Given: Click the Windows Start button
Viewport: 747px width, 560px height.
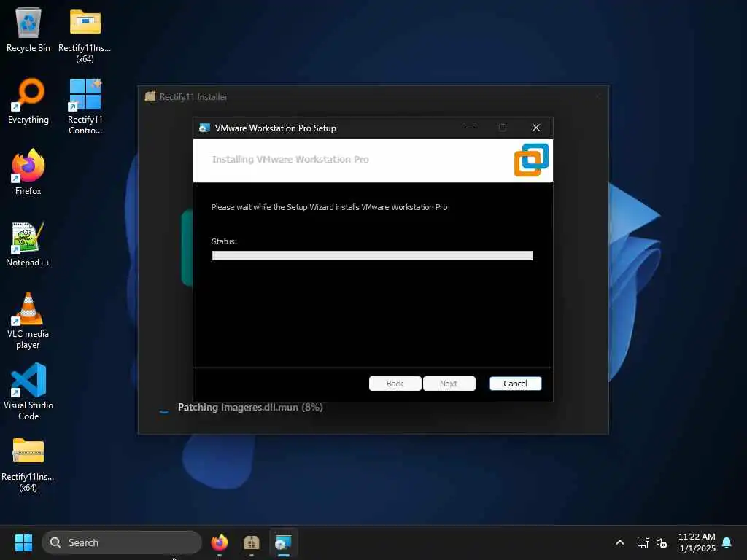Looking at the screenshot, I should 23,542.
